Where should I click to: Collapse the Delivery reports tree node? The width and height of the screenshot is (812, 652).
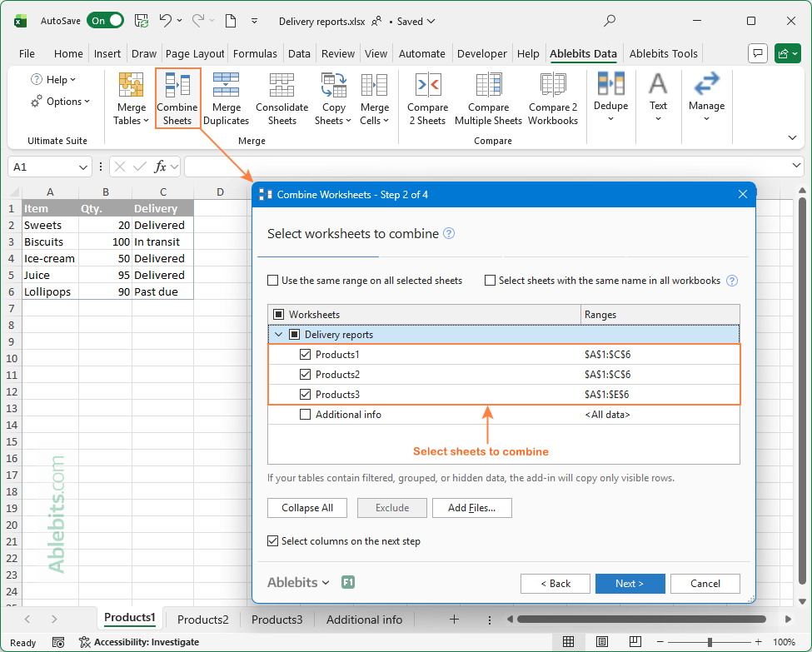tap(279, 334)
